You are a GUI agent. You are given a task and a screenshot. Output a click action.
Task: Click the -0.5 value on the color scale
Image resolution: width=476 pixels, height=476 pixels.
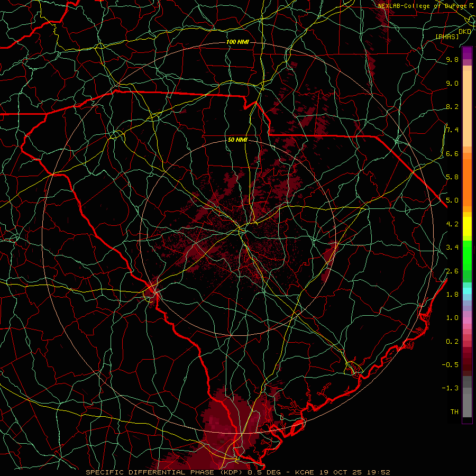pyautogui.click(x=450, y=365)
